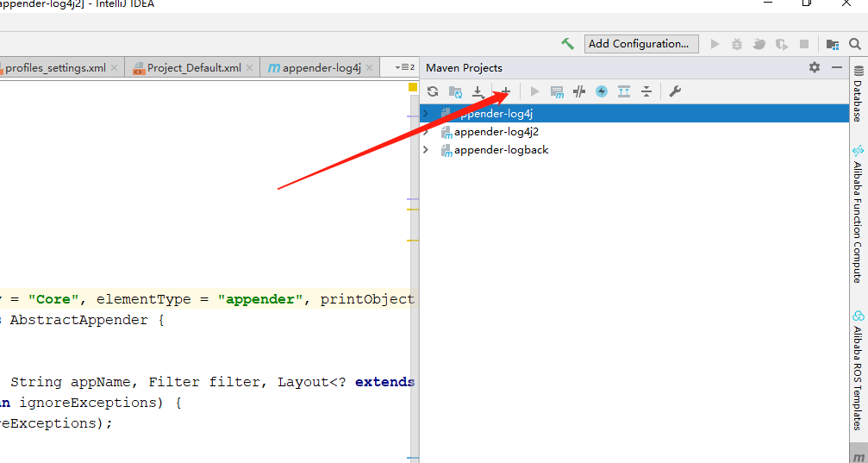Switch to profiles_settings.xml tab
Viewport: 868px width, 463px height.
[x=55, y=67]
